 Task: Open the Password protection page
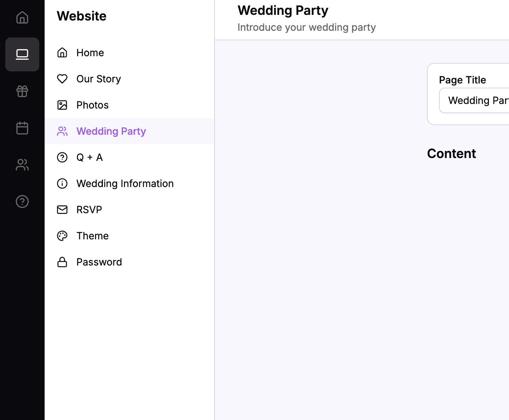coord(99,262)
